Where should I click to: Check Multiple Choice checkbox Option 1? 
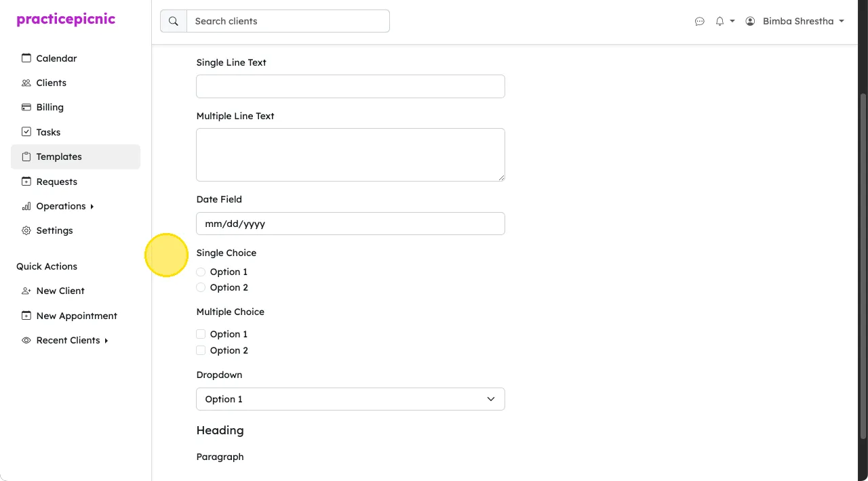coord(201,334)
